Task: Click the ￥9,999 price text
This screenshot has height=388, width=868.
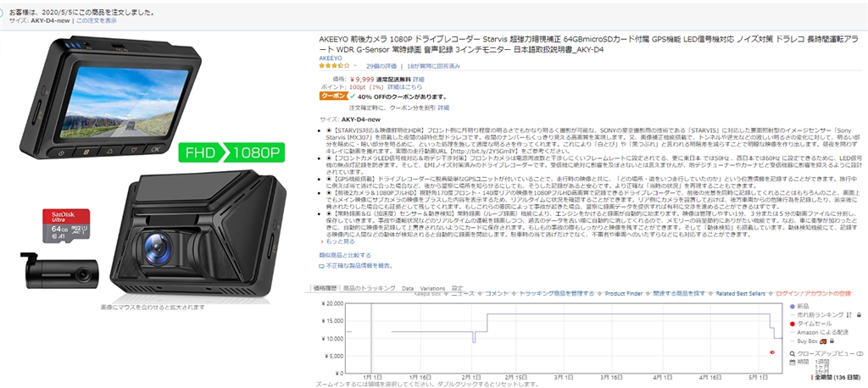Action: click(x=362, y=80)
